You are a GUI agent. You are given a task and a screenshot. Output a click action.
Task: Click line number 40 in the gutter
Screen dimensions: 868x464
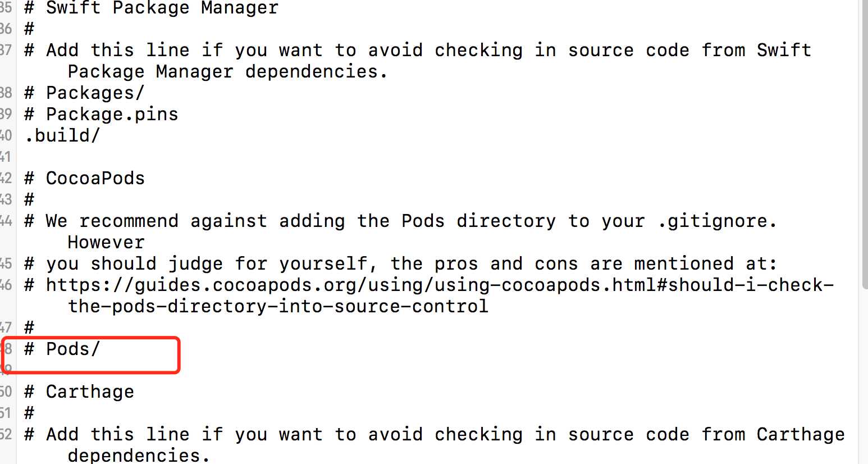[x=6, y=135]
